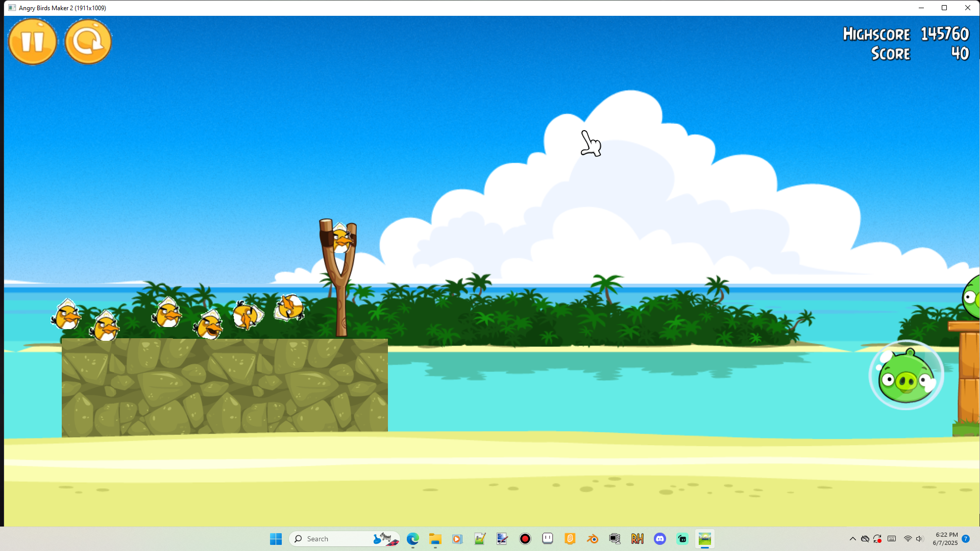Click the red record button app in taskbar
Image resolution: width=980 pixels, height=551 pixels.
525,539
